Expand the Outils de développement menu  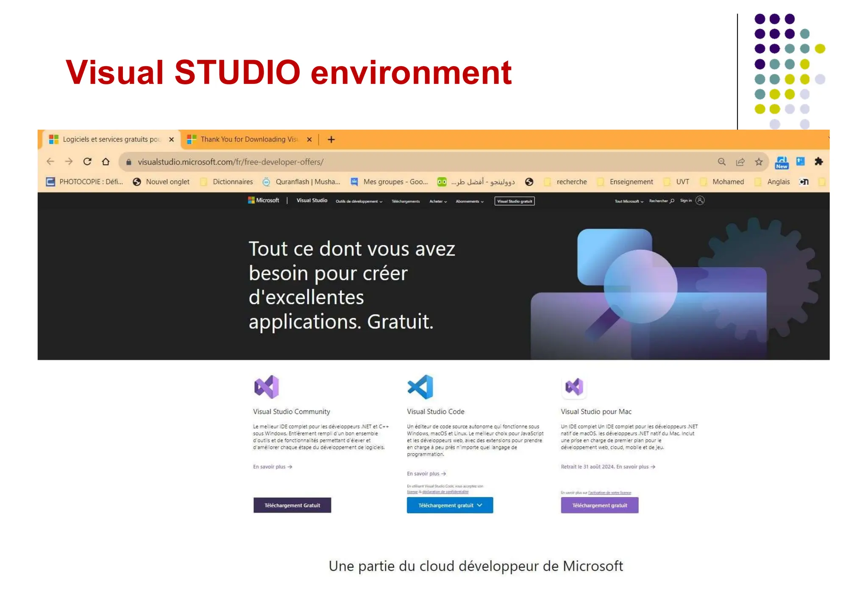pos(359,201)
